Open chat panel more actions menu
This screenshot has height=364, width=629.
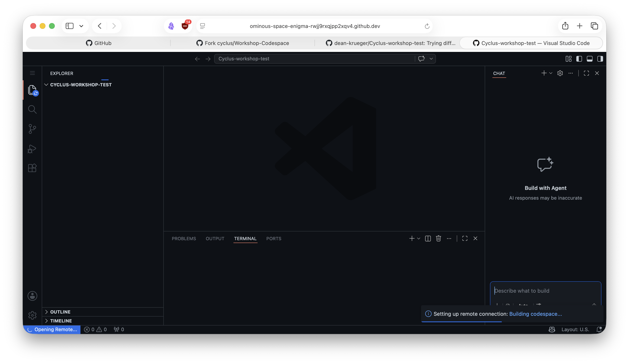(571, 73)
